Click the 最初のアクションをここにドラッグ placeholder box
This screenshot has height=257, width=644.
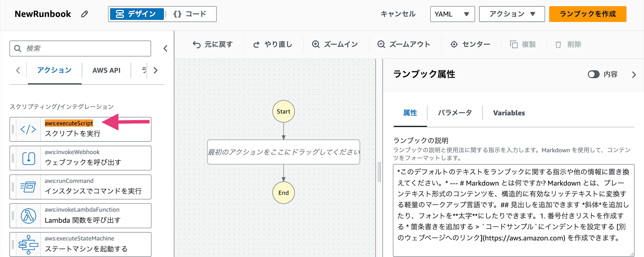pos(283,152)
